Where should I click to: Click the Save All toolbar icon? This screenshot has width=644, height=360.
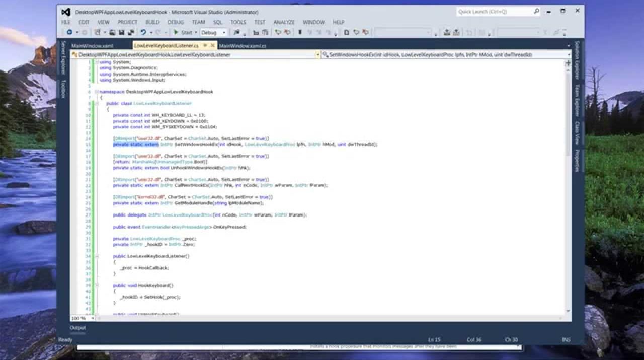[x=130, y=33]
